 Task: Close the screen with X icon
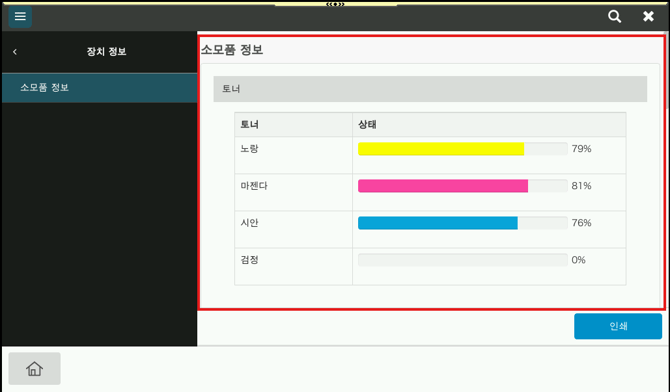[648, 17]
